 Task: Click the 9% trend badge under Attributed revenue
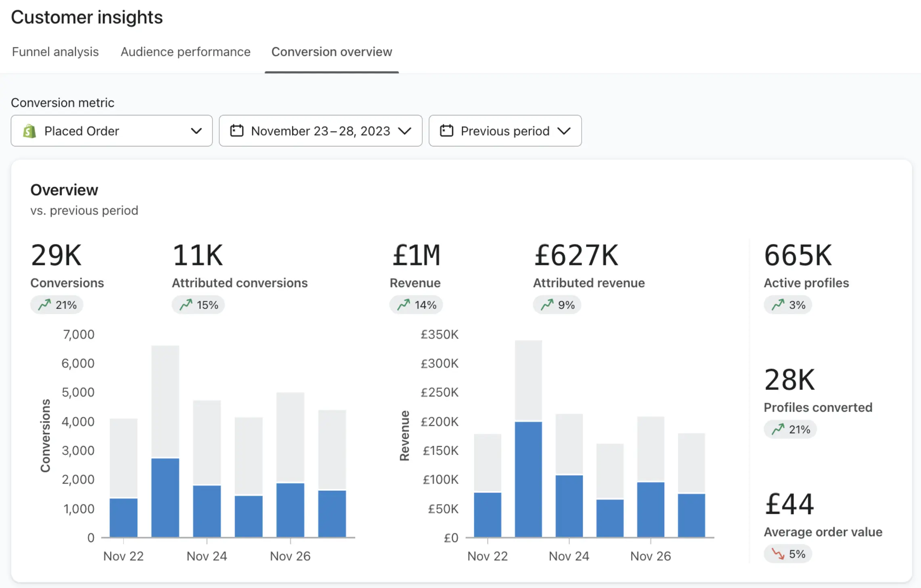click(557, 305)
